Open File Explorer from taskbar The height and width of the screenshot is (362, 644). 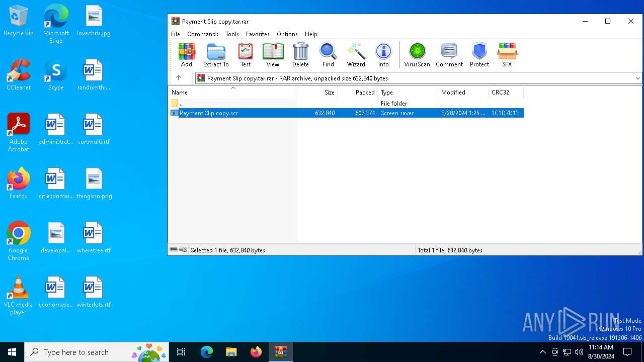tap(231, 352)
